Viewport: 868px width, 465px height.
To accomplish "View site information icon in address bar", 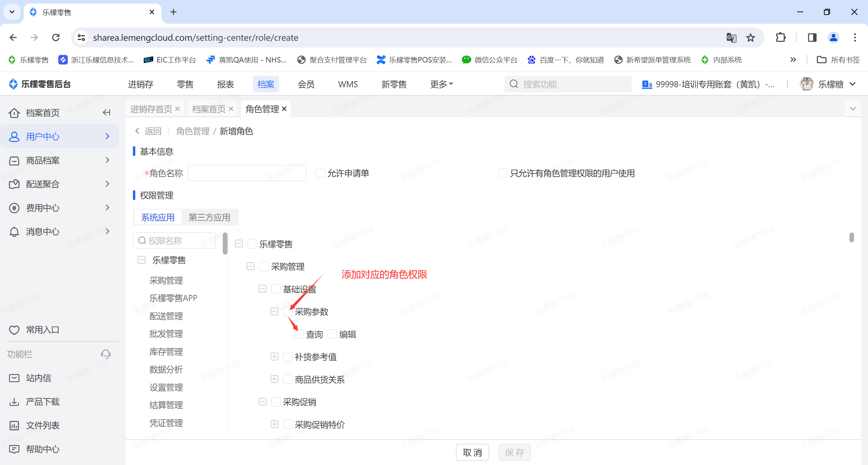I will (81, 38).
